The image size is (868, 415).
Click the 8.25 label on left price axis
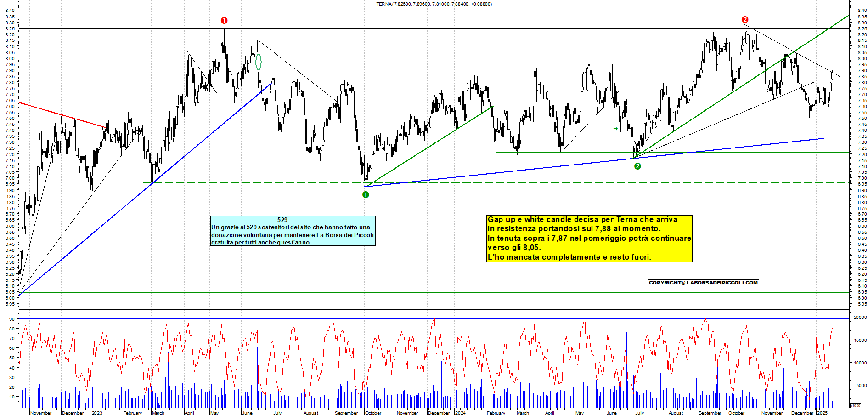click(x=11, y=28)
